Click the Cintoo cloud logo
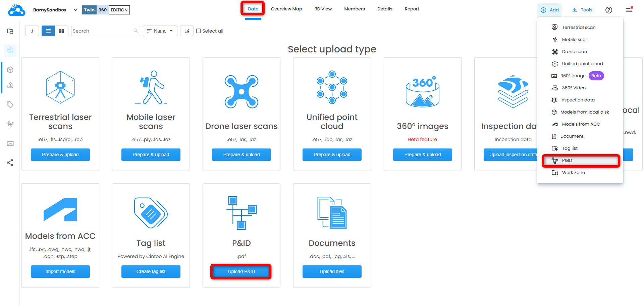This screenshot has height=306, width=644. pyautogui.click(x=17, y=10)
